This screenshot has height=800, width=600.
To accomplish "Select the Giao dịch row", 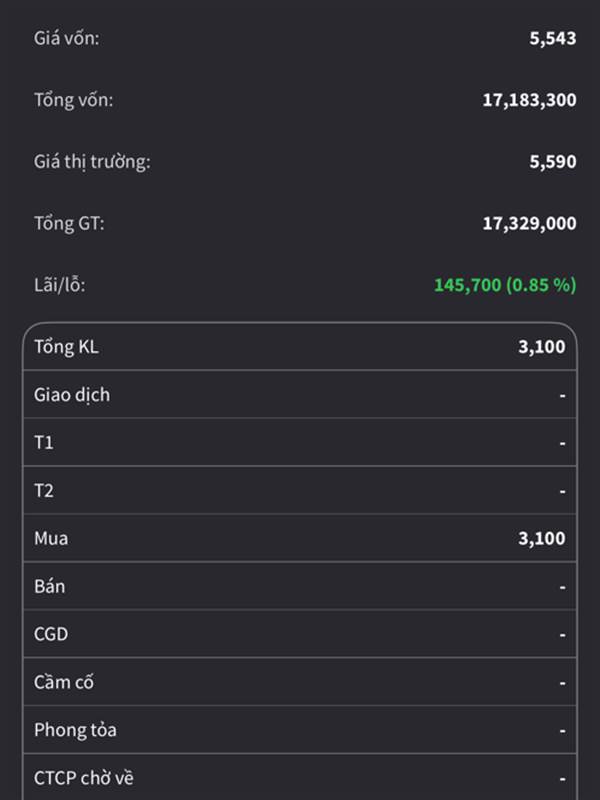I will (x=300, y=395).
